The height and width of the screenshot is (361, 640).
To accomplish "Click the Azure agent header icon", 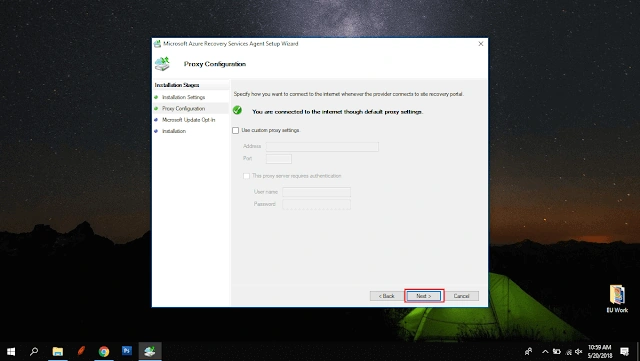I will [x=162, y=64].
